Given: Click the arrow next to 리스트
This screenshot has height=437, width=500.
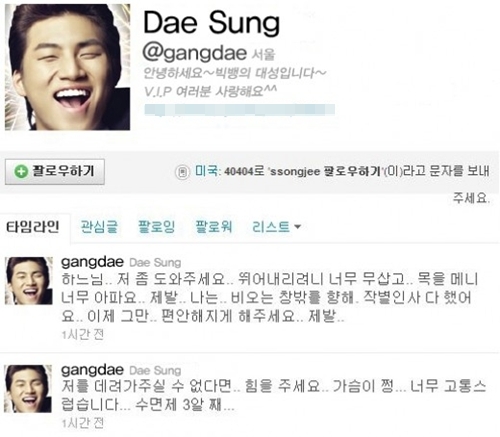Looking at the screenshot, I should [297, 227].
